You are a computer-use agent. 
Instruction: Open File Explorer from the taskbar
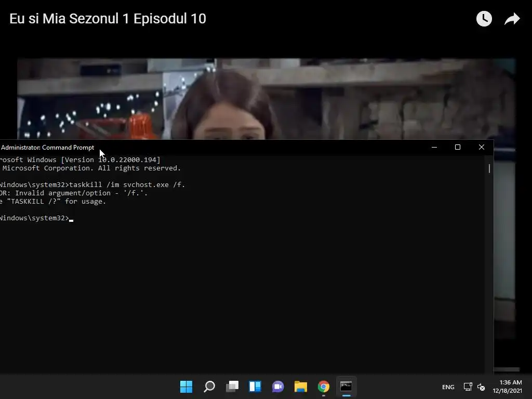[301, 387]
